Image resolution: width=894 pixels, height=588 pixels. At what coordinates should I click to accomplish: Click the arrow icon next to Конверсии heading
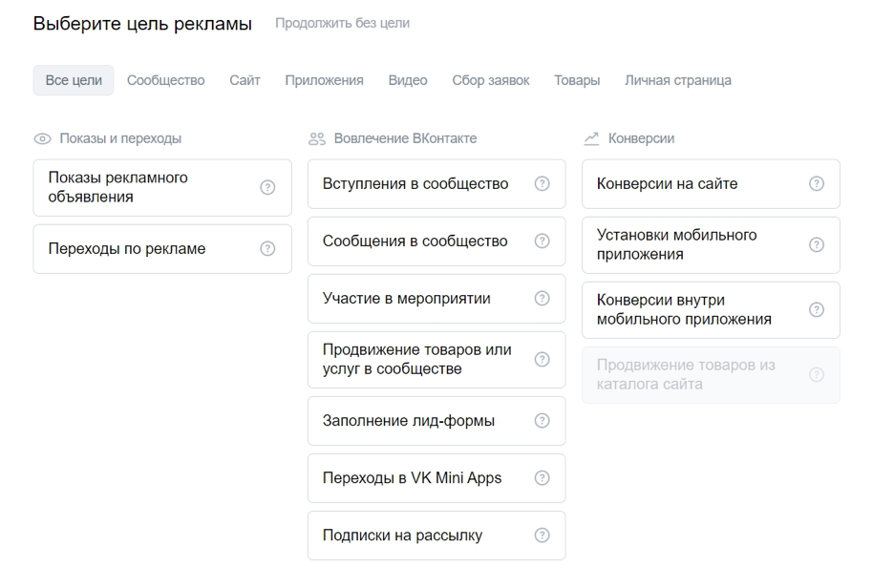pyautogui.click(x=592, y=138)
